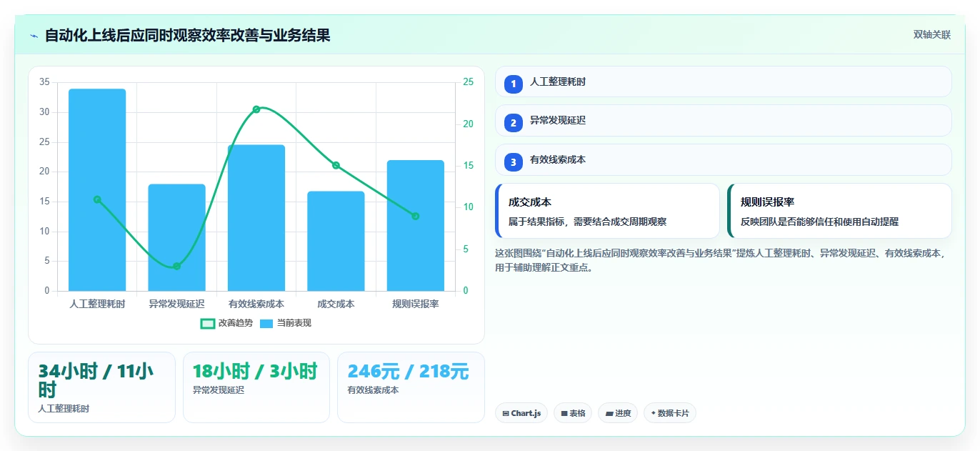The width and height of the screenshot is (980, 451).
Task: Click the x-axis label 成交成本
Action: (336, 304)
